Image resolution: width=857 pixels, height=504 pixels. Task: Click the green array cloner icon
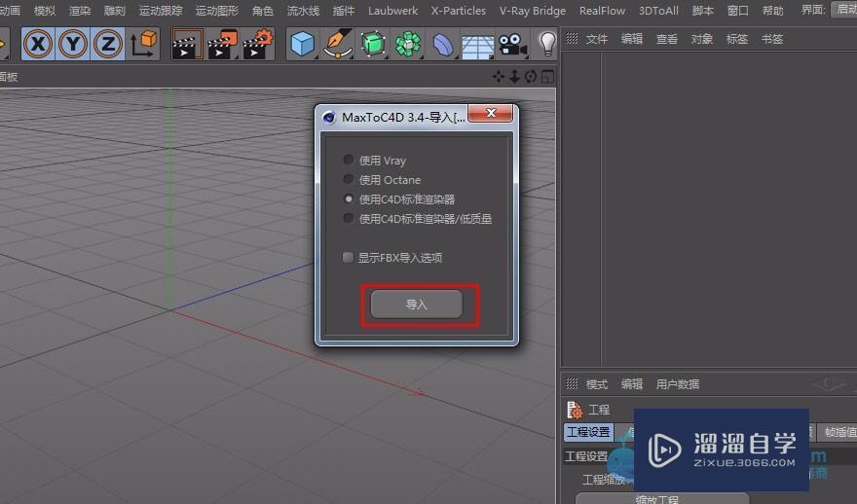(408, 44)
